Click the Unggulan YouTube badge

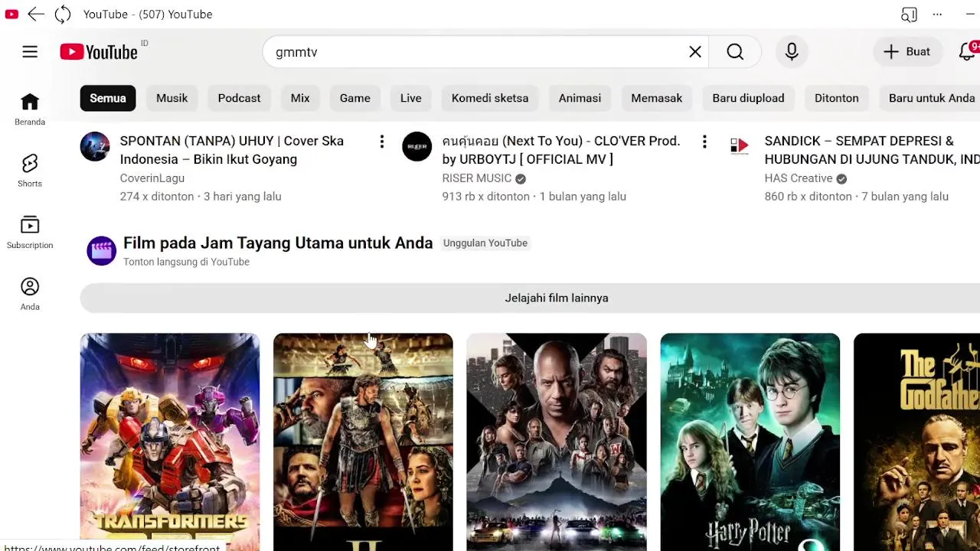[x=485, y=243]
